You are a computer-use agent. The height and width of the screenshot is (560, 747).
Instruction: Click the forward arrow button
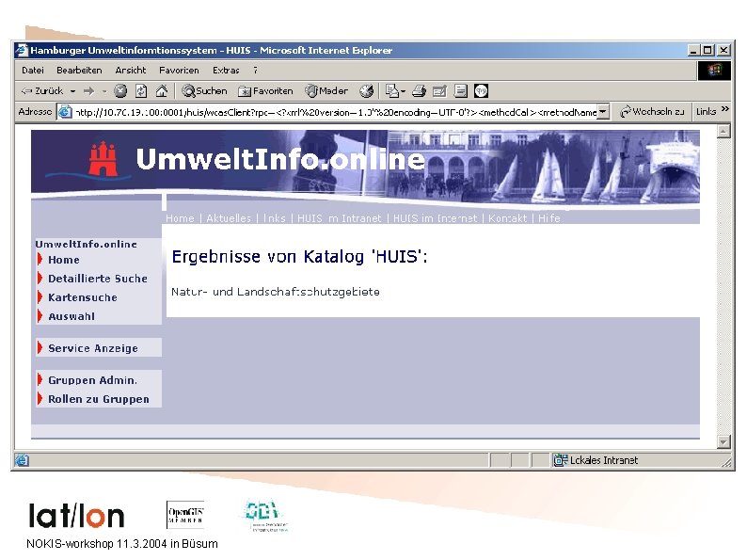88,90
